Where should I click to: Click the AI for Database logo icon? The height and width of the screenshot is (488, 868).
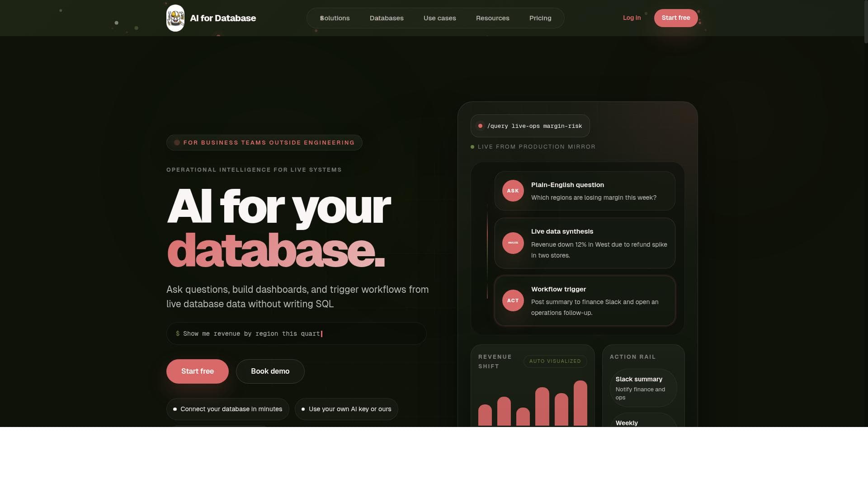tap(175, 18)
